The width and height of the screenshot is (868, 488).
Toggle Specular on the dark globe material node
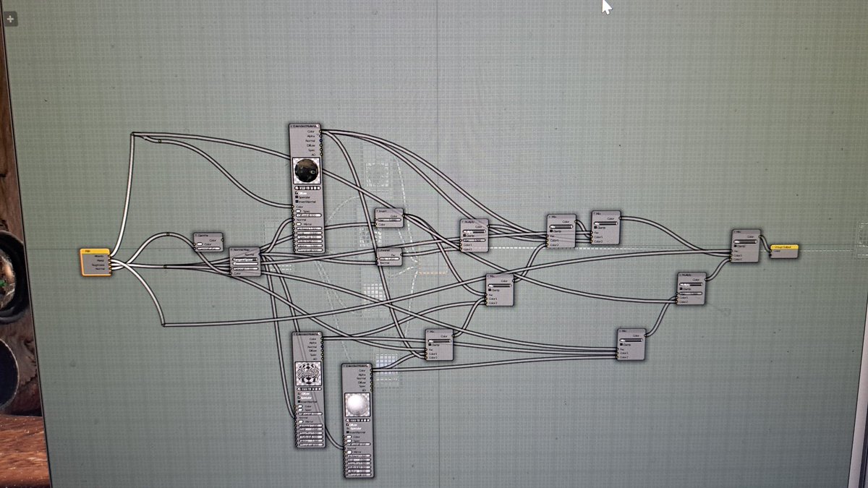coord(297,197)
